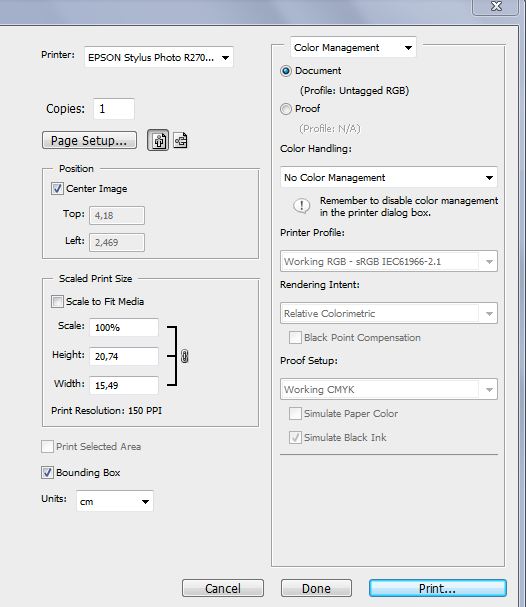Click the Left position field
This screenshot has height=607, width=526.
[x=117, y=242]
